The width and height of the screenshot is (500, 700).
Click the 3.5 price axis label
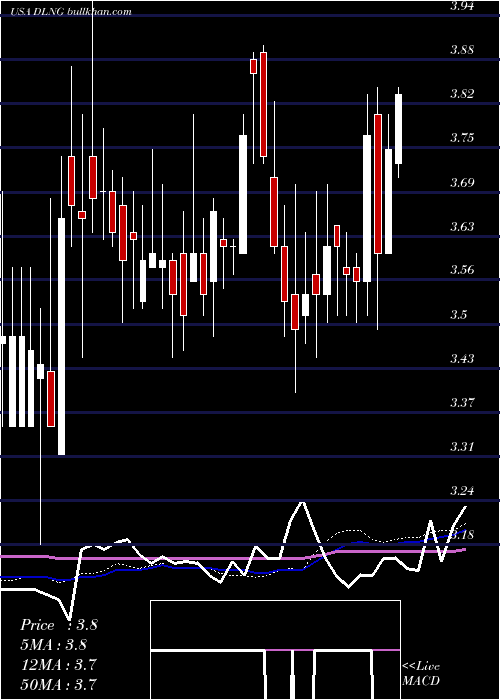click(x=460, y=315)
